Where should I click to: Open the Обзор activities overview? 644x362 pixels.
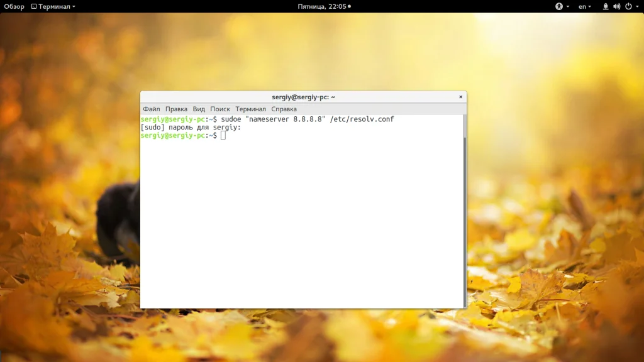[14, 6]
